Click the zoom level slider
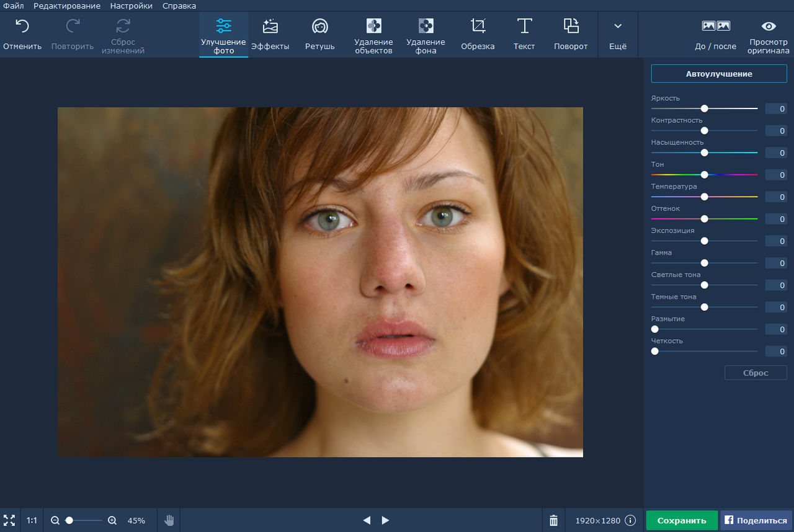The image size is (794, 532). pyautogui.click(x=84, y=520)
